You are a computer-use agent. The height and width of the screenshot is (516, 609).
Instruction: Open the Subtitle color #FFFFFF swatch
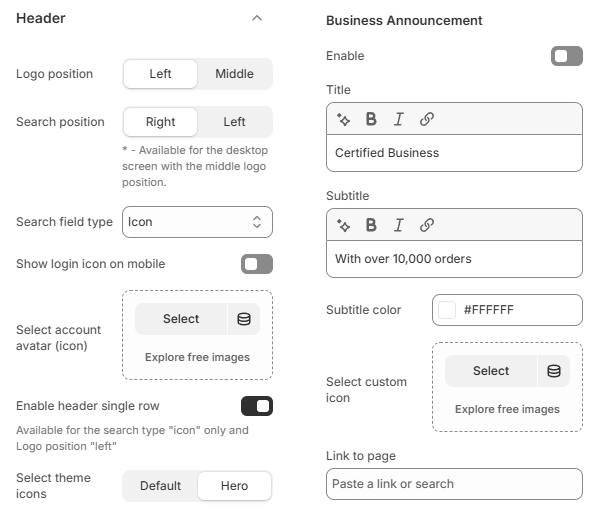pyautogui.click(x=447, y=310)
